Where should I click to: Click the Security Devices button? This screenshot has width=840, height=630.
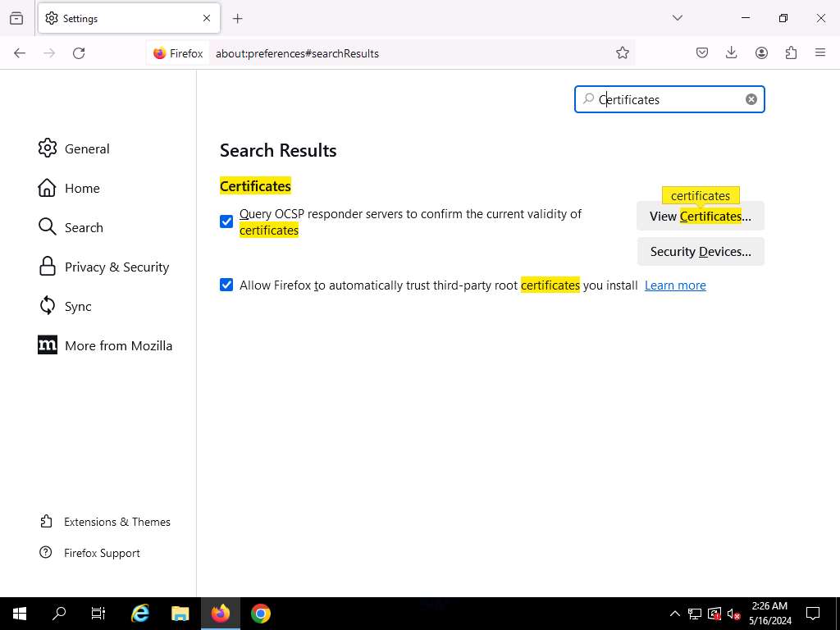tap(701, 252)
